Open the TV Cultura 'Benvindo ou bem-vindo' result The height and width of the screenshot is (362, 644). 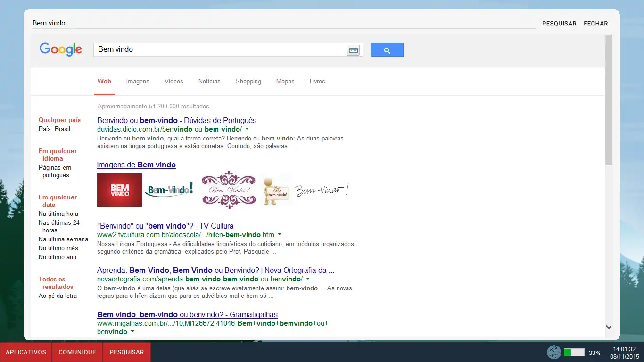coord(165,226)
